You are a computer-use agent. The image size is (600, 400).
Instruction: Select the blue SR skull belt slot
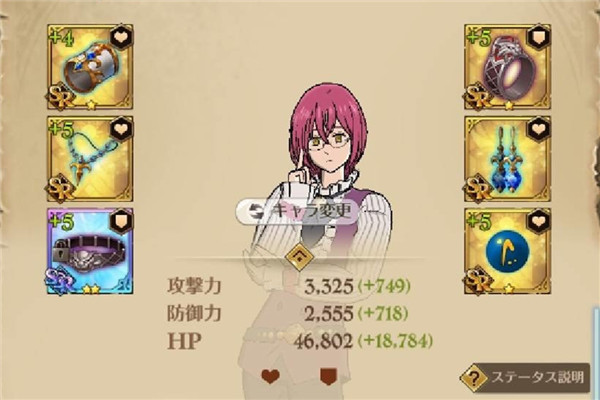click(x=90, y=251)
